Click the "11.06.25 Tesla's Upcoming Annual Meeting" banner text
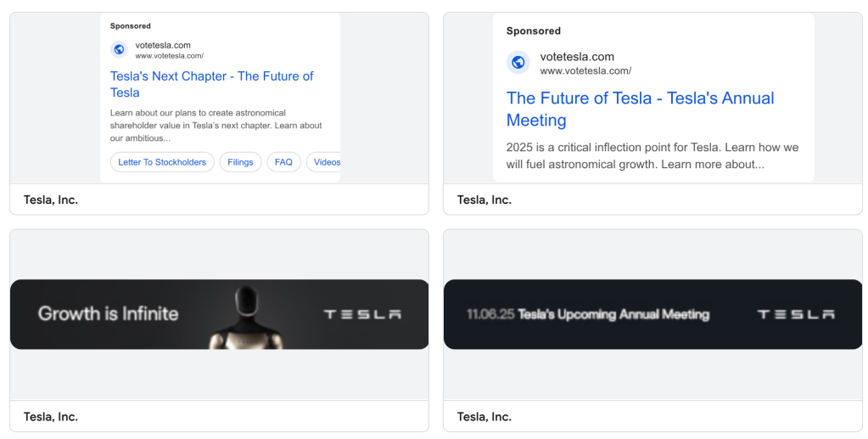The image size is (868, 439). [x=587, y=314]
